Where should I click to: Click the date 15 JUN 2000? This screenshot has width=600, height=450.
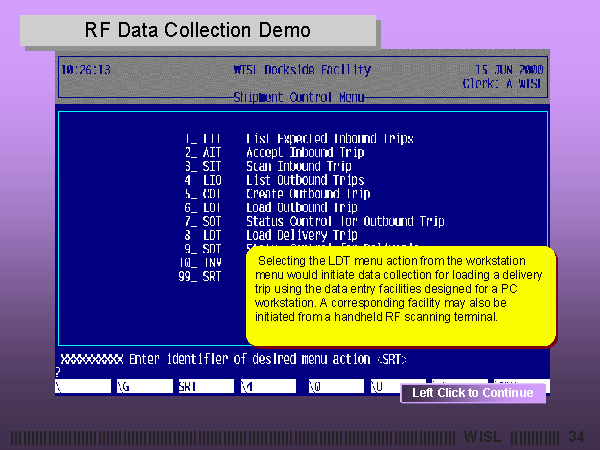pos(509,70)
